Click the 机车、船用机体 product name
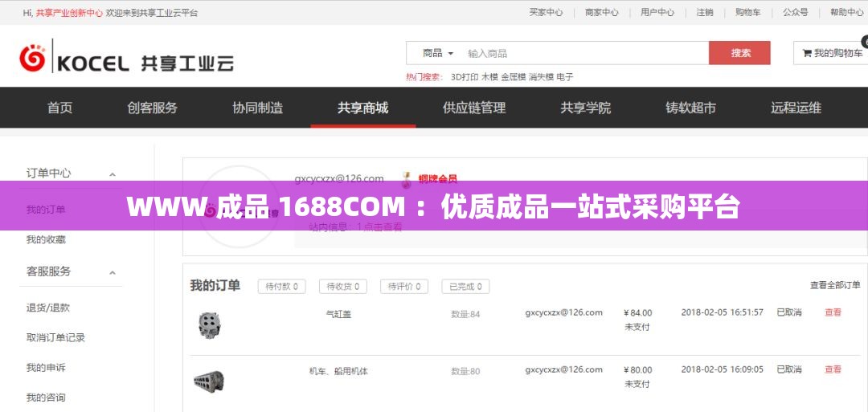 tap(338, 371)
